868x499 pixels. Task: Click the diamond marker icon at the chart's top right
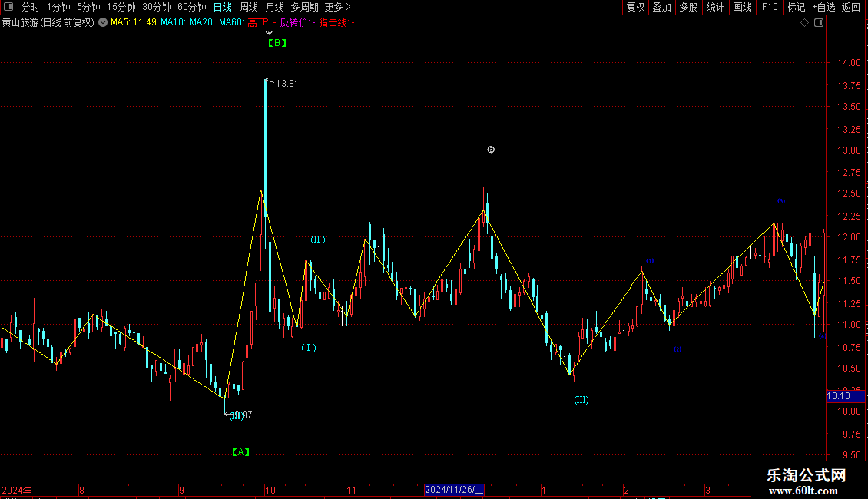[805, 23]
